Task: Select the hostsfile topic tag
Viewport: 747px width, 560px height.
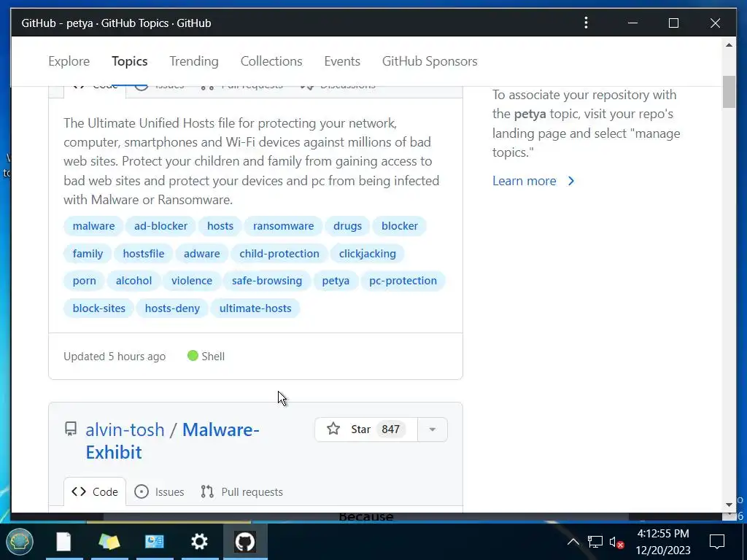Action: point(144,253)
